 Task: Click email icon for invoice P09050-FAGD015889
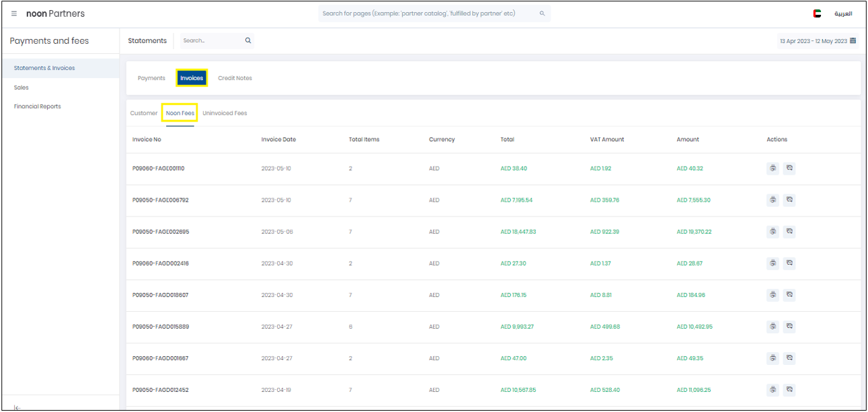(x=789, y=327)
